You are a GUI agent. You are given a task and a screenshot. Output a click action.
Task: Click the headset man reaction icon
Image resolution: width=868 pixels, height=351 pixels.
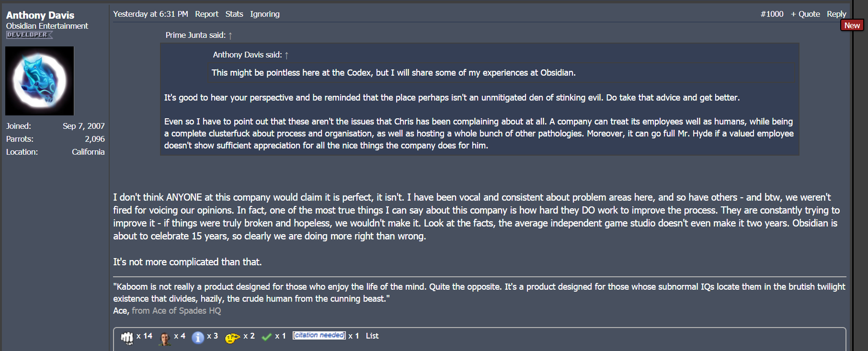coord(165,338)
